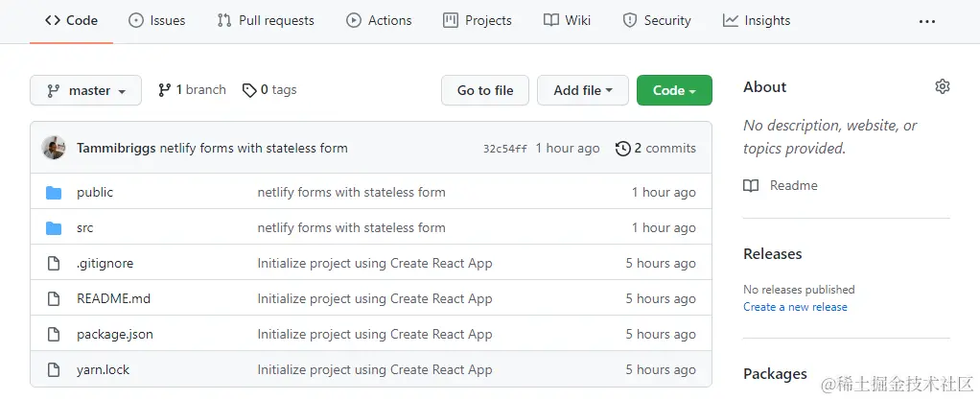
Task: Open the Tammibriggs author link
Action: pos(116,148)
